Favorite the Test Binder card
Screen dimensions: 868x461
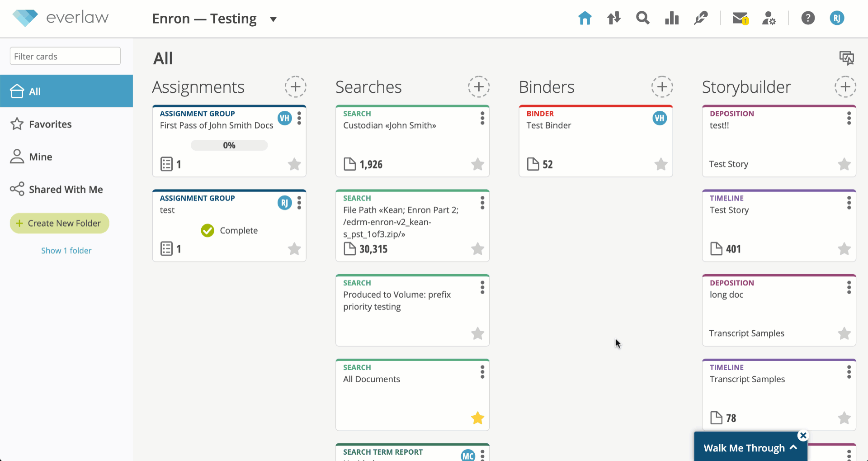[661, 164]
